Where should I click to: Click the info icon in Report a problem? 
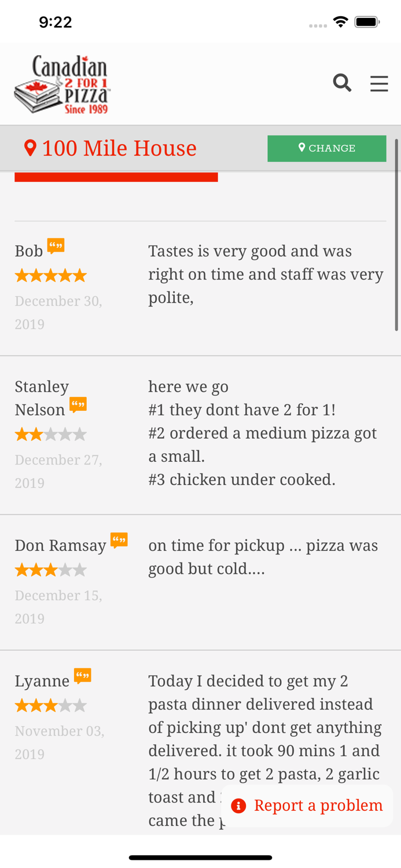click(238, 805)
